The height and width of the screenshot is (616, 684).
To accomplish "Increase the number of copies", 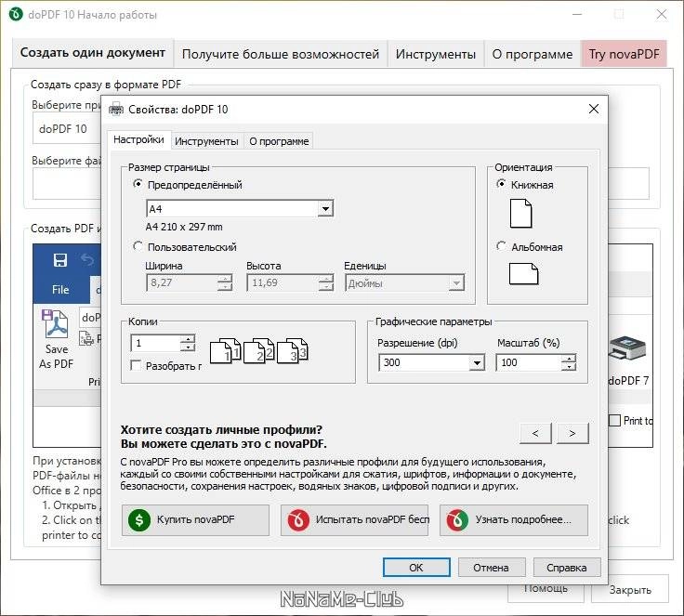I will pos(188,339).
